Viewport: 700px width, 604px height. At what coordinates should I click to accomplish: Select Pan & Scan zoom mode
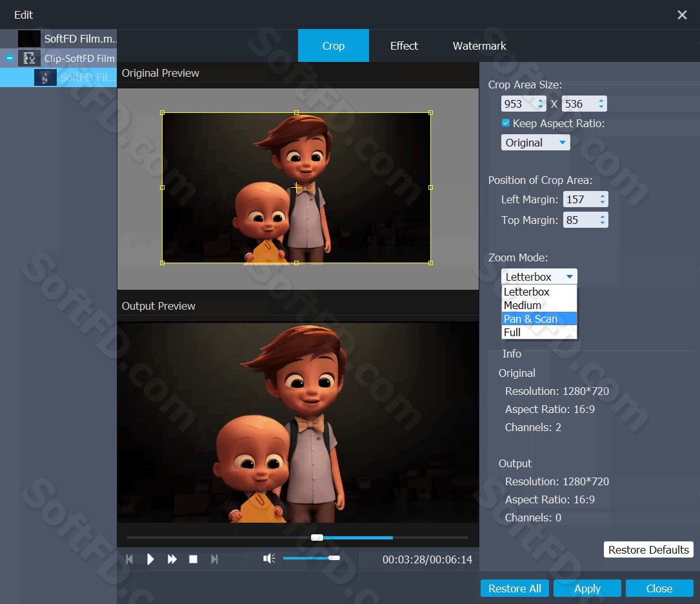coord(539,319)
